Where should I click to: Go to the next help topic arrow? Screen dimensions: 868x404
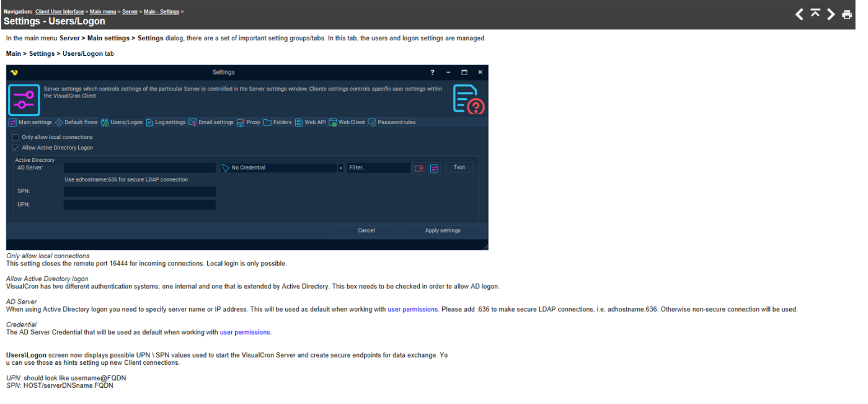pyautogui.click(x=831, y=14)
